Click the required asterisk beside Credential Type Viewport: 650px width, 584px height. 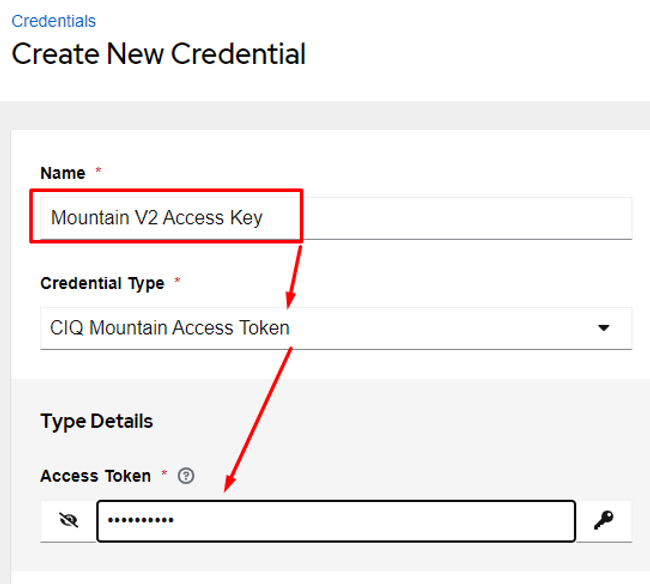click(177, 280)
